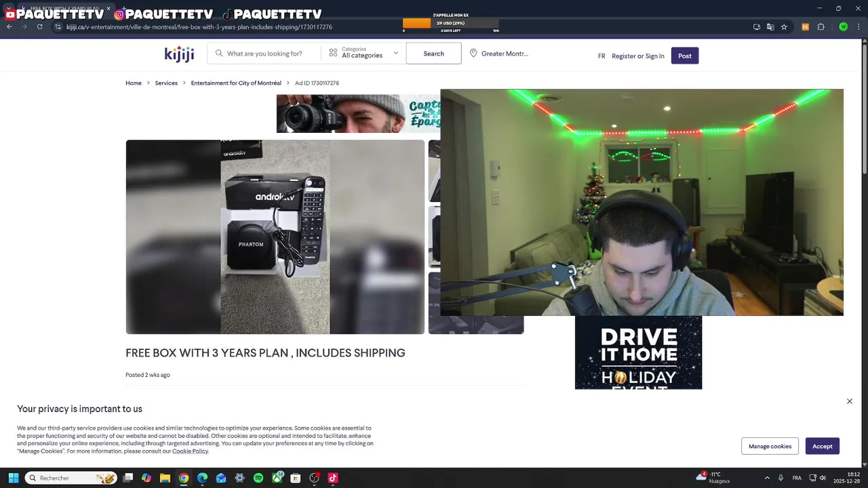Open Settings gear in the taskbar

click(239, 478)
